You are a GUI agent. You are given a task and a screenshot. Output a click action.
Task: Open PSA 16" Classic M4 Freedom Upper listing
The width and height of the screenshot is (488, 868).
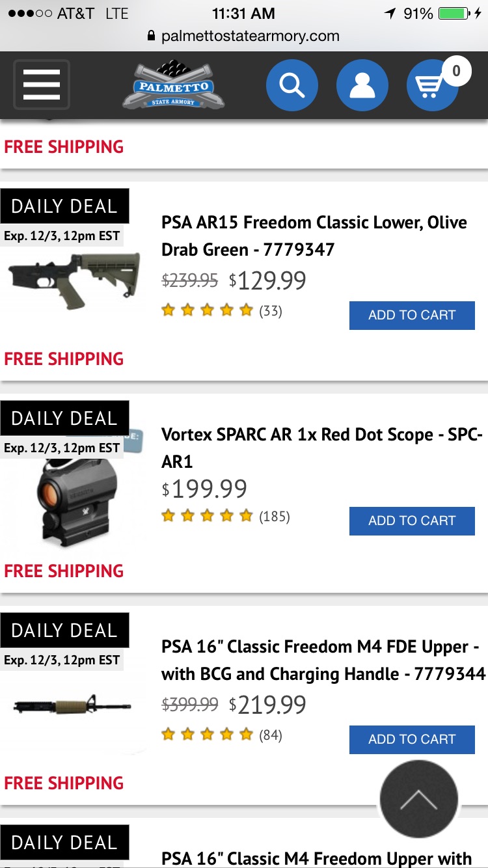tap(316, 858)
